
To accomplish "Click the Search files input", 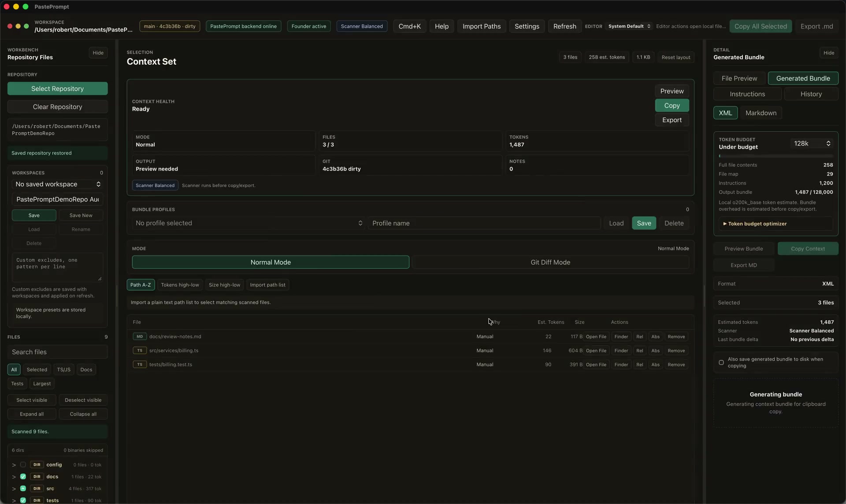I will (57, 352).
